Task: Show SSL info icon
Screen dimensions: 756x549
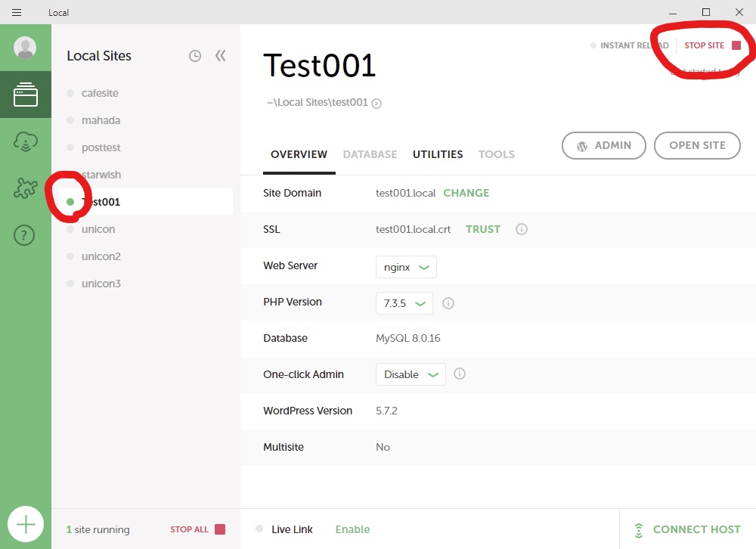Action: coord(521,229)
